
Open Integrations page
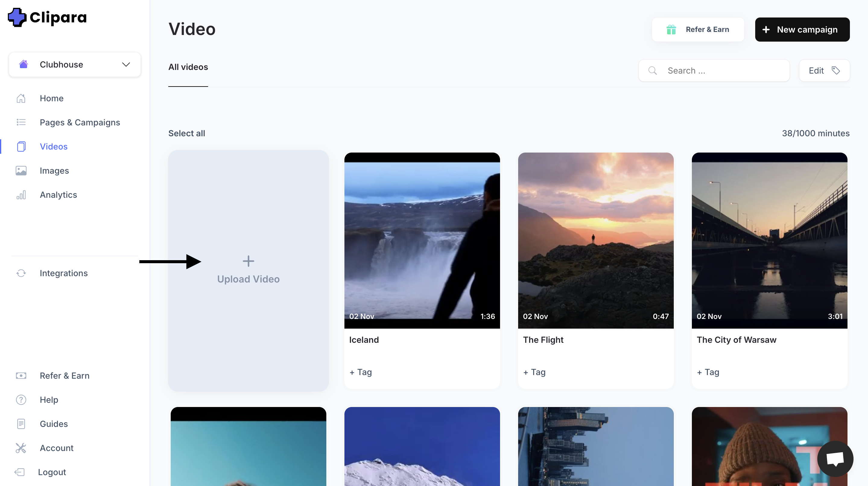click(64, 273)
